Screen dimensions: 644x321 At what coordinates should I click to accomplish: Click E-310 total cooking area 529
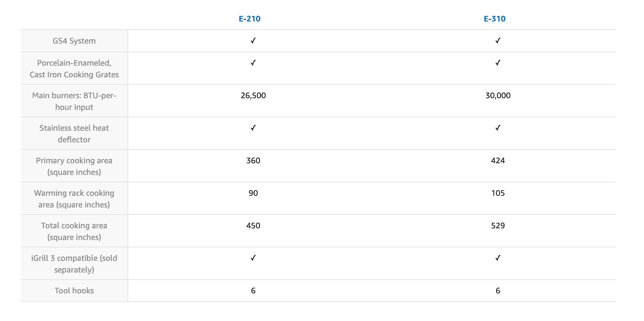click(x=498, y=226)
